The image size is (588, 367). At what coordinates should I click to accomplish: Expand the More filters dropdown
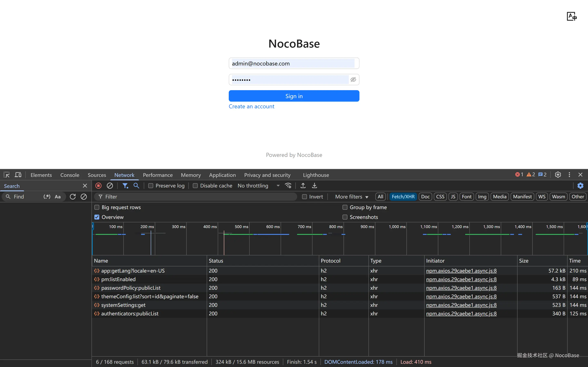[x=351, y=197]
